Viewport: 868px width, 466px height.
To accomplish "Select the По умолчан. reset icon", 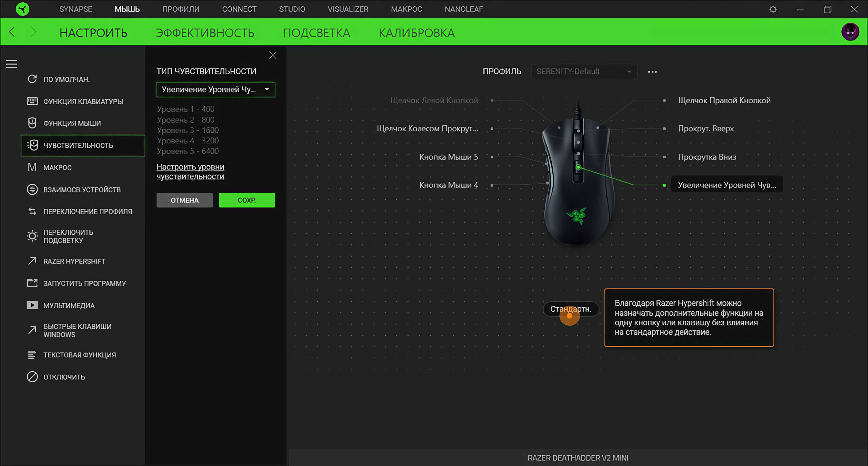I will [32, 79].
